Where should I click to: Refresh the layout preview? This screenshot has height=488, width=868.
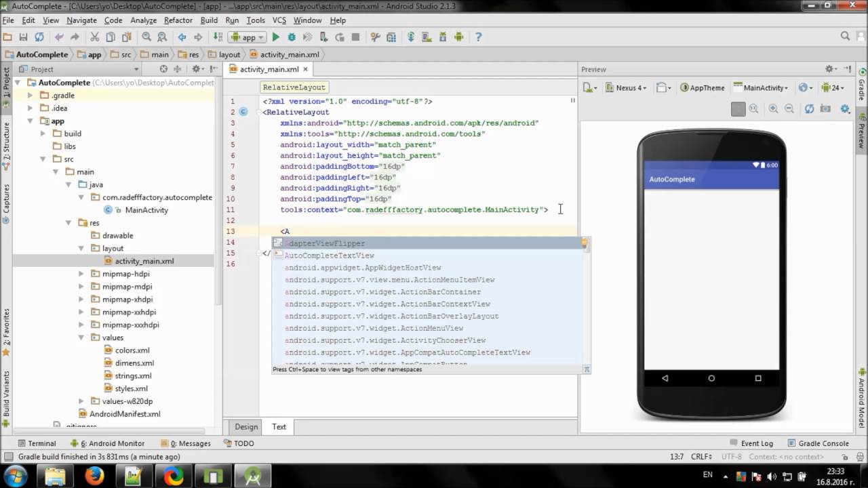pyautogui.click(x=809, y=108)
